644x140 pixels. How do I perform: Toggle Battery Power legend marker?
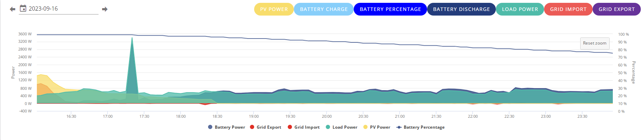[210, 127]
